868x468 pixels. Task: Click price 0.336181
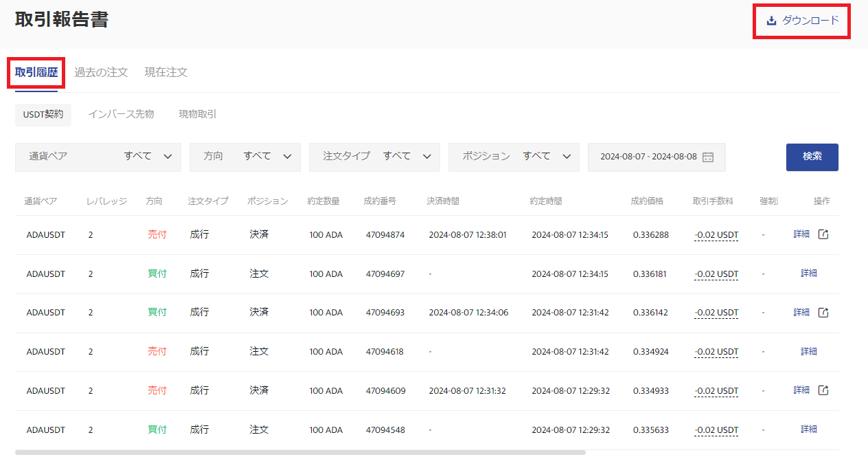pos(651,274)
